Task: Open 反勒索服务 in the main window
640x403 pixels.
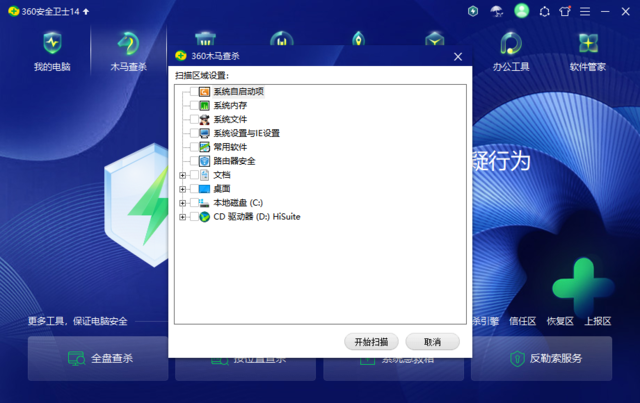Action: [x=541, y=358]
